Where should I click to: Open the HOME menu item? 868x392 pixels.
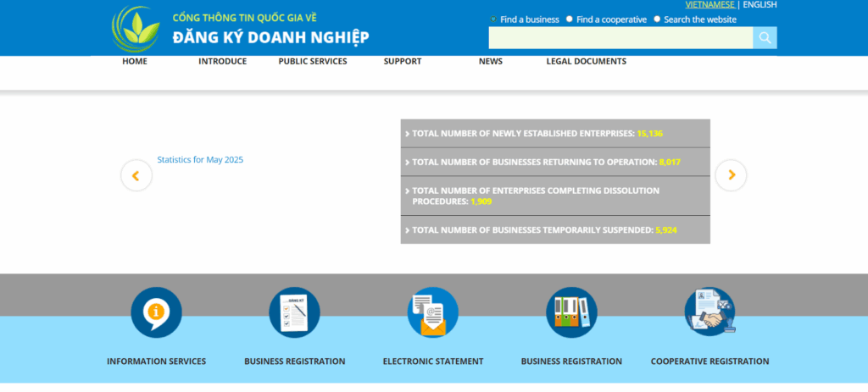coord(135,61)
